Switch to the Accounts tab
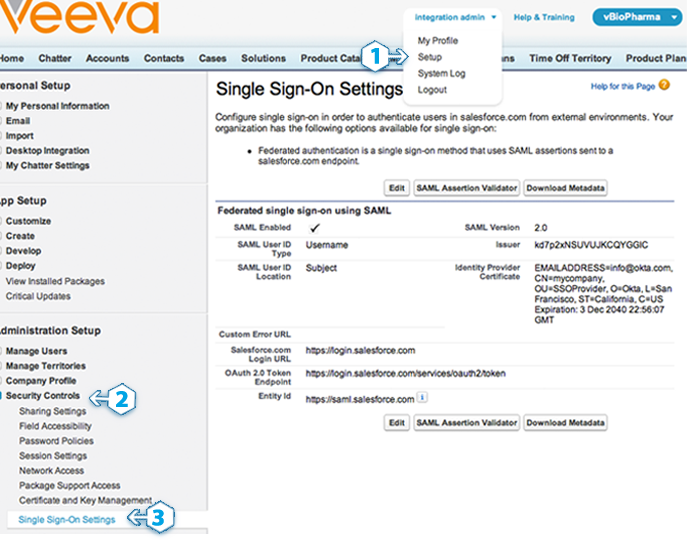This screenshot has width=687, height=540. click(107, 59)
